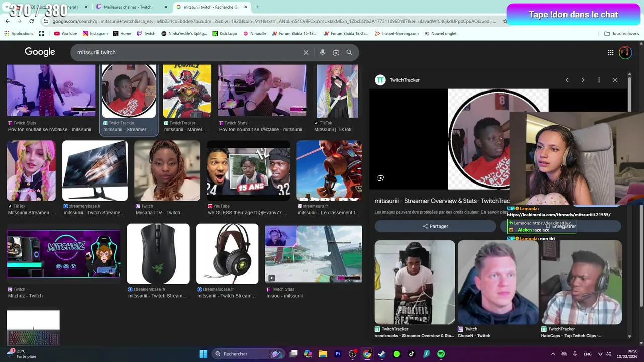Open Google Lens image search icon

tap(336, 52)
